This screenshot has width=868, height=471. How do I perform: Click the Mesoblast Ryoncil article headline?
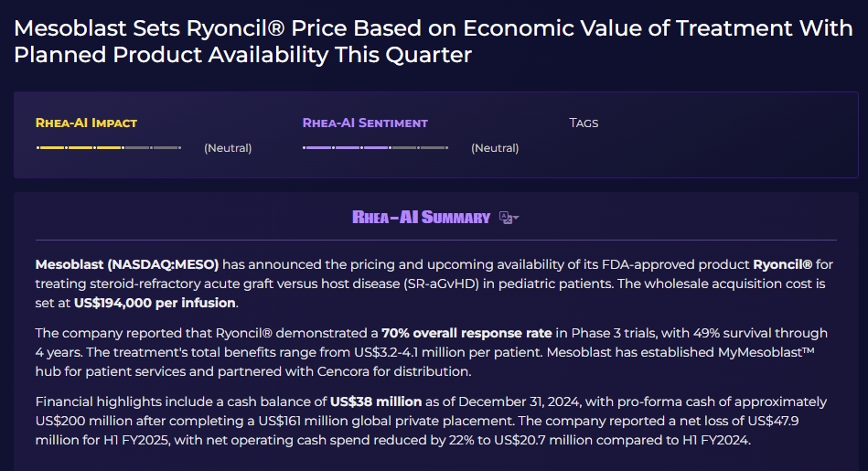[434, 41]
